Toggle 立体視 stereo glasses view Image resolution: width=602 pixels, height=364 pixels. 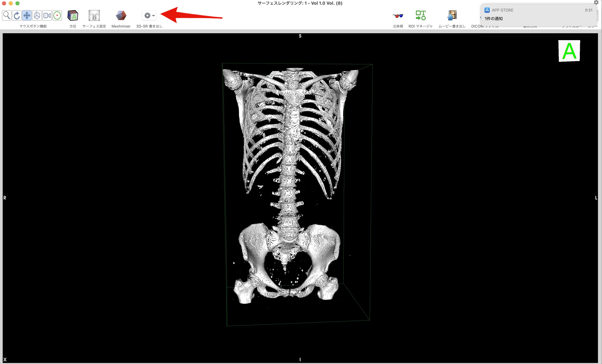point(398,16)
